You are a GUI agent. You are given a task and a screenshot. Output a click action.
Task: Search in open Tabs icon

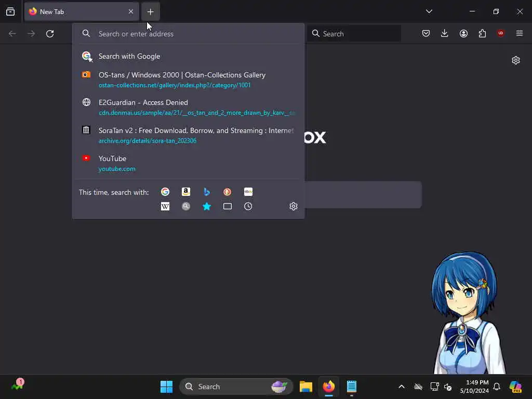pyautogui.click(x=228, y=206)
